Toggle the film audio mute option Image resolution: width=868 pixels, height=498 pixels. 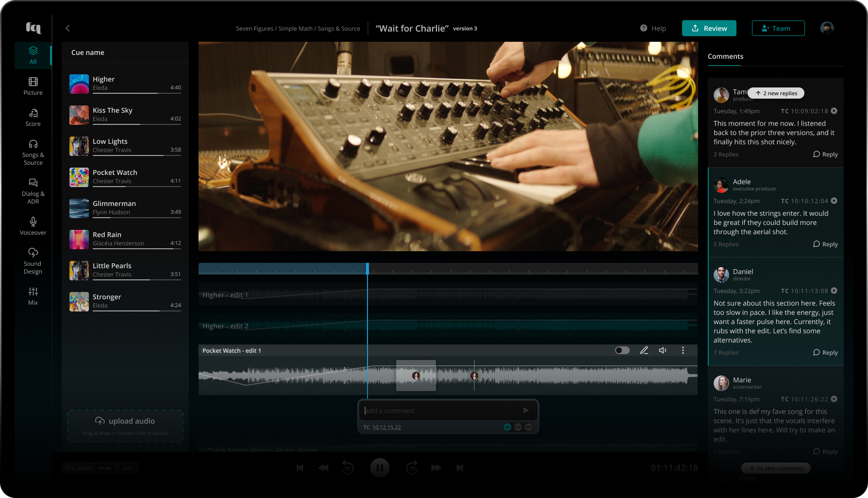tap(105, 468)
